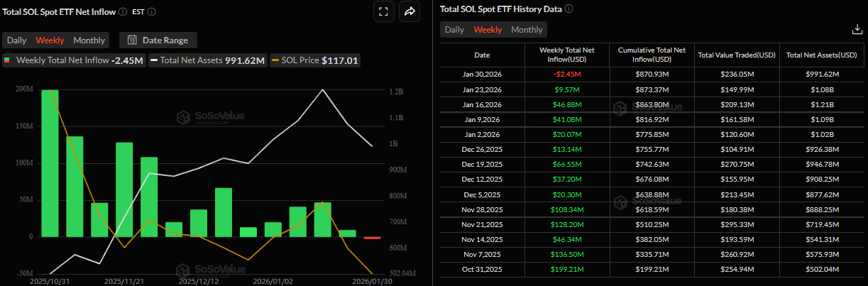Select the chart's Weekly tab
Screen dimensions: 868x286
pyautogui.click(x=50, y=40)
